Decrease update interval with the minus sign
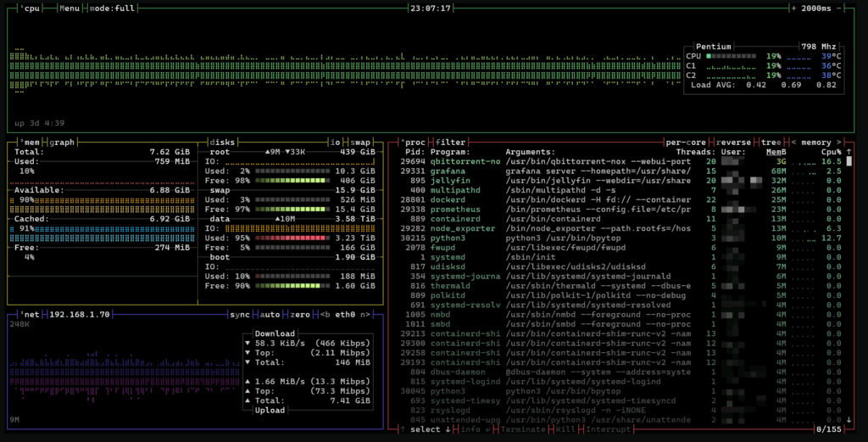Image resolution: width=868 pixels, height=442 pixels. click(x=838, y=8)
